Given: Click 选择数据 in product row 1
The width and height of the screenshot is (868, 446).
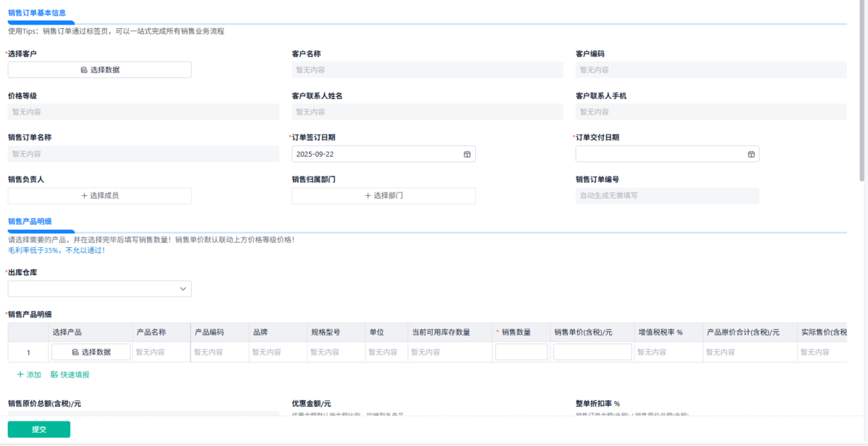Looking at the screenshot, I should tap(91, 352).
